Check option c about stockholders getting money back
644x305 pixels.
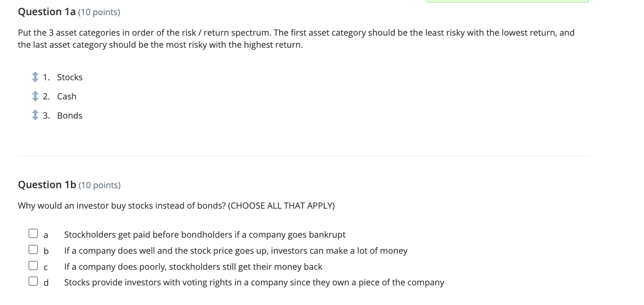click(x=33, y=265)
